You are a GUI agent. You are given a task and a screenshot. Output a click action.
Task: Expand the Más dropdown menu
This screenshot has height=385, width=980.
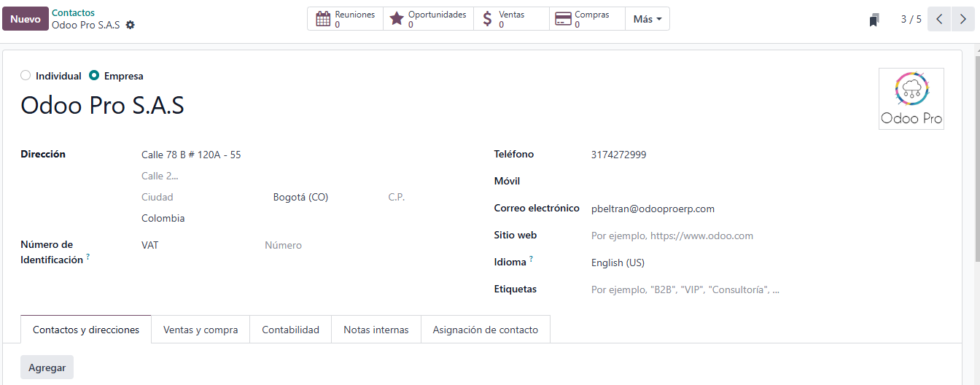click(647, 19)
